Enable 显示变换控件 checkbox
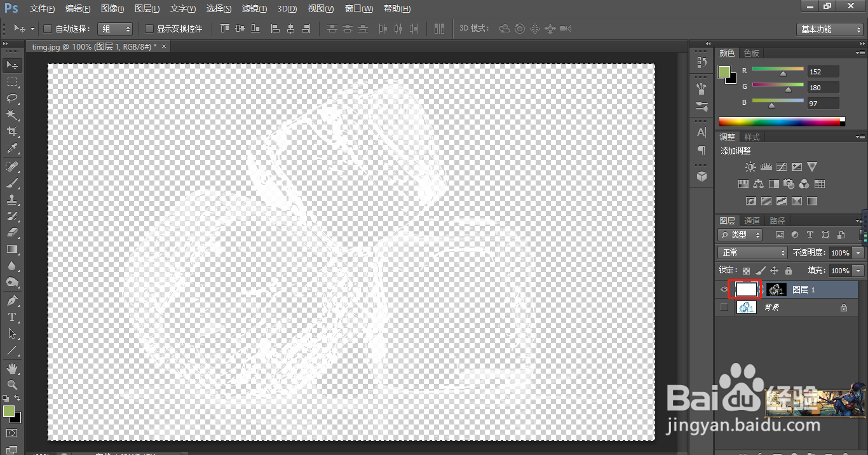The width and height of the screenshot is (868, 455). (x=149, y=29)
